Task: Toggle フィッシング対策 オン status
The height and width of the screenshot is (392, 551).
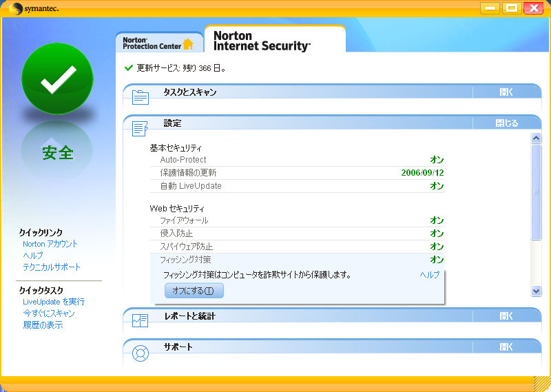Action: 437,260
